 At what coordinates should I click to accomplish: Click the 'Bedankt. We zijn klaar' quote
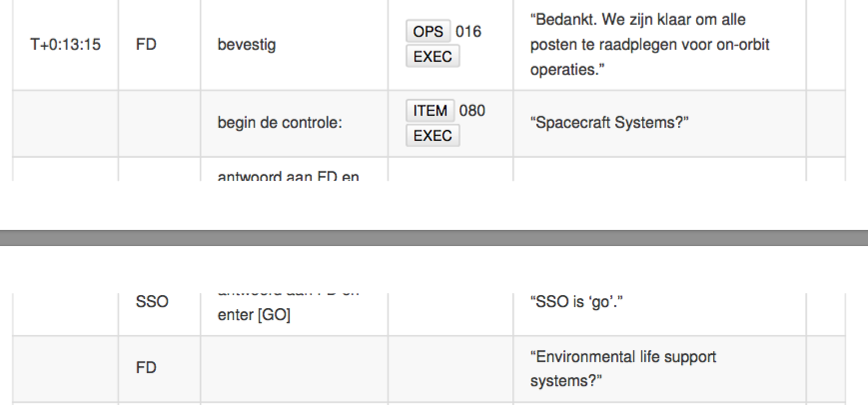coord(650,45)
